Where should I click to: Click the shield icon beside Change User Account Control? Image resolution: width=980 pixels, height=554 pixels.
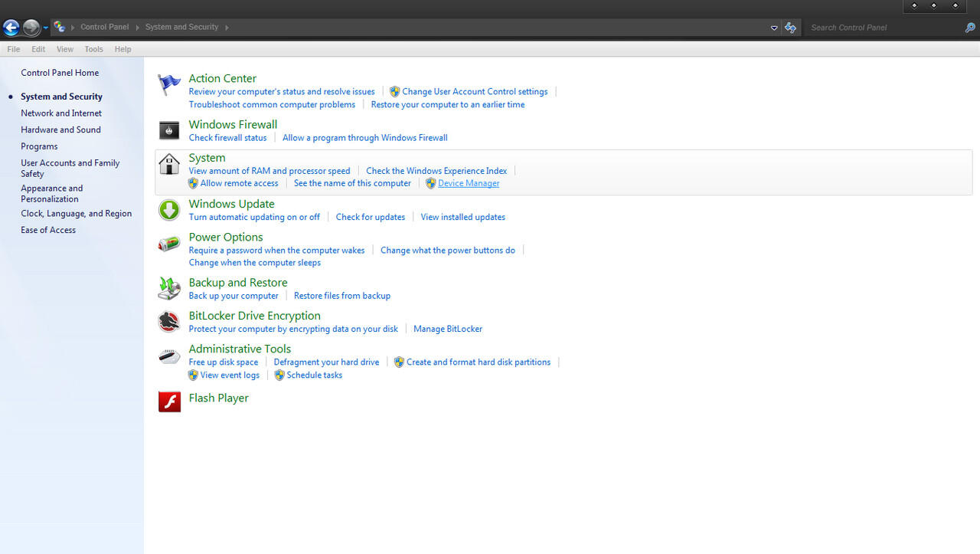coord(395,91)
